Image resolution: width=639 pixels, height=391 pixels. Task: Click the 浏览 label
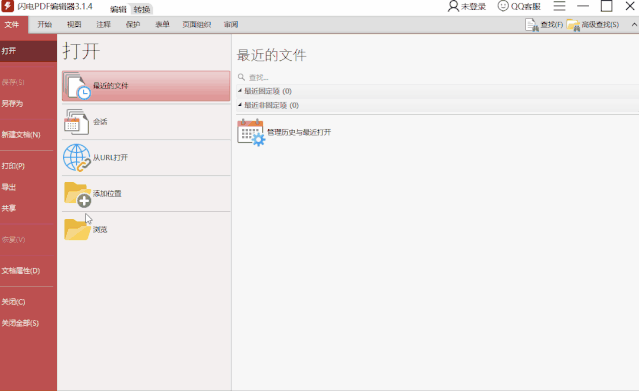coord(100,230)
